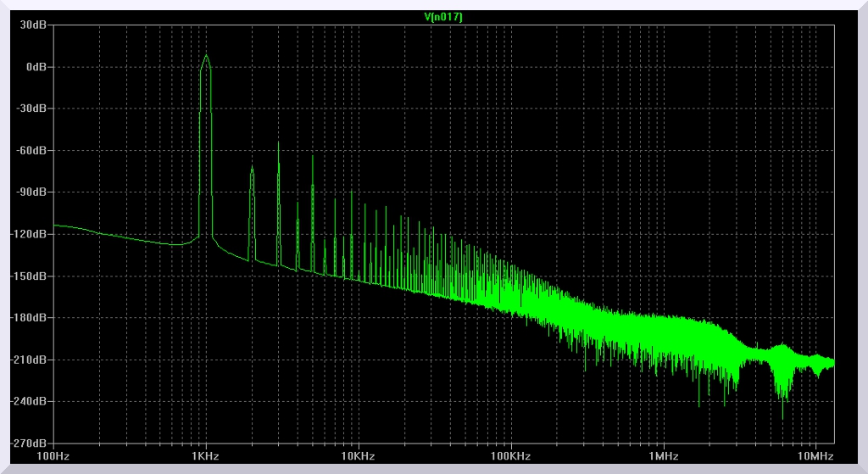868x474 pixels.
Task: Click the 10MHz frequency axis label
Action: 815,456
